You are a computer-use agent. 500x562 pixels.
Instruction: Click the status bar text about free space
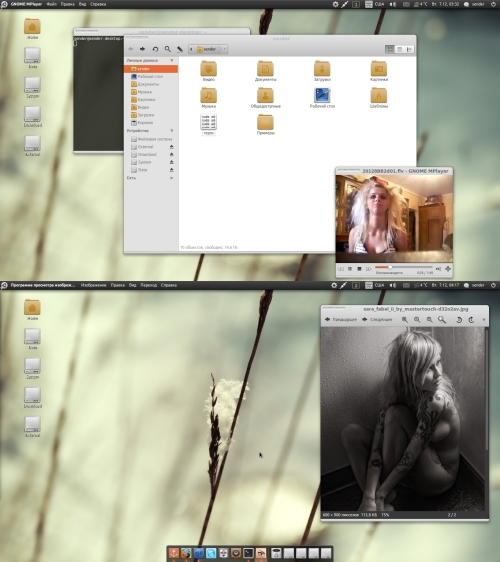(209, 247)
